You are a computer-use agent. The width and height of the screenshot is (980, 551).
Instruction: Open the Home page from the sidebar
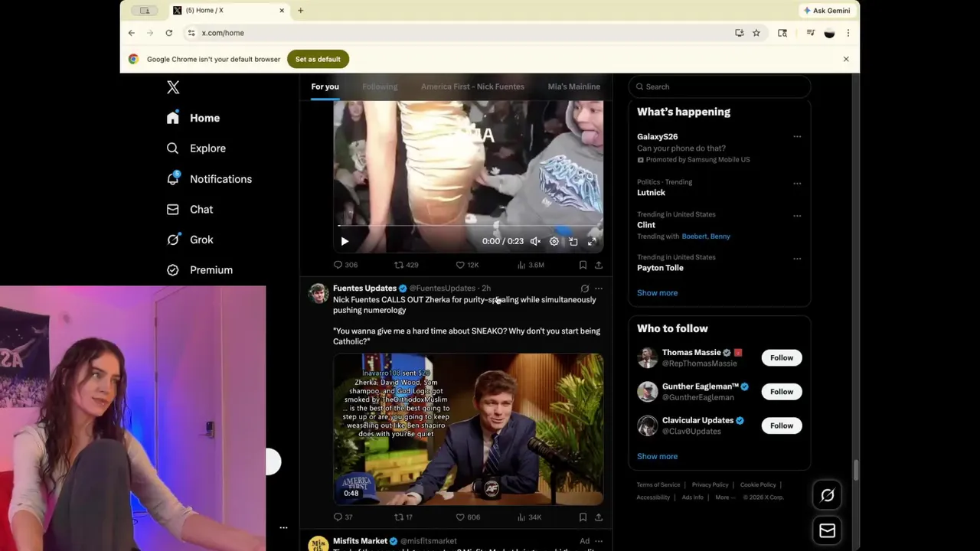pyautogui.click(x=194, y=118)
